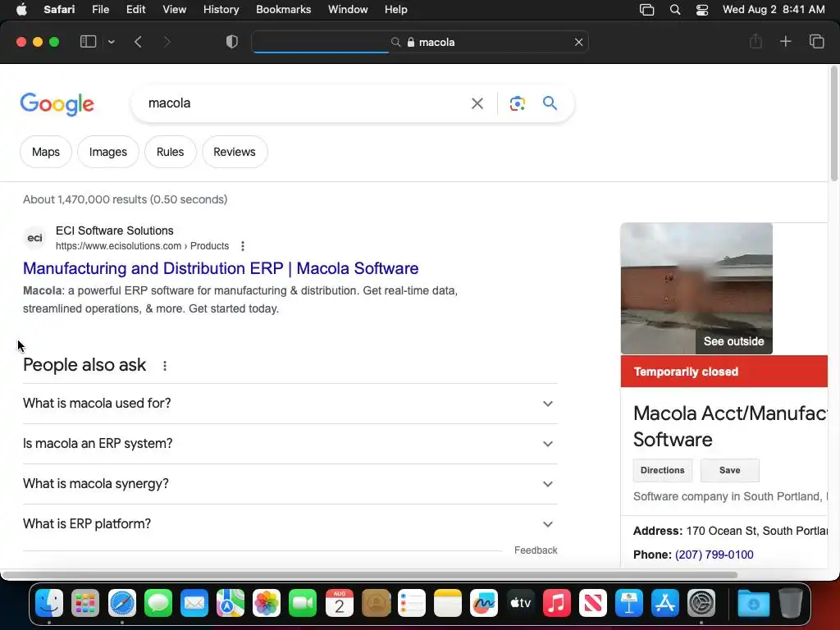Screen dimensions: 840x630
Task: Show the tab overview icon
Action: (x=816, y=41)
